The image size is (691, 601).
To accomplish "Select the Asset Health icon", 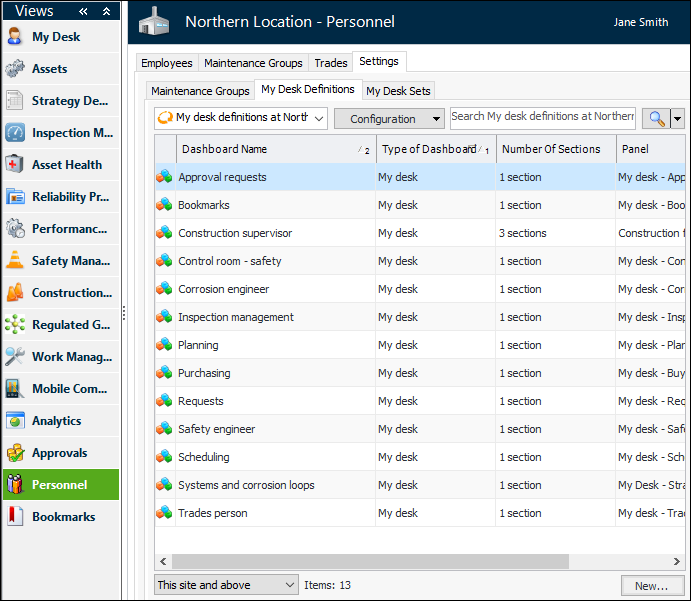I will [15, 165].
